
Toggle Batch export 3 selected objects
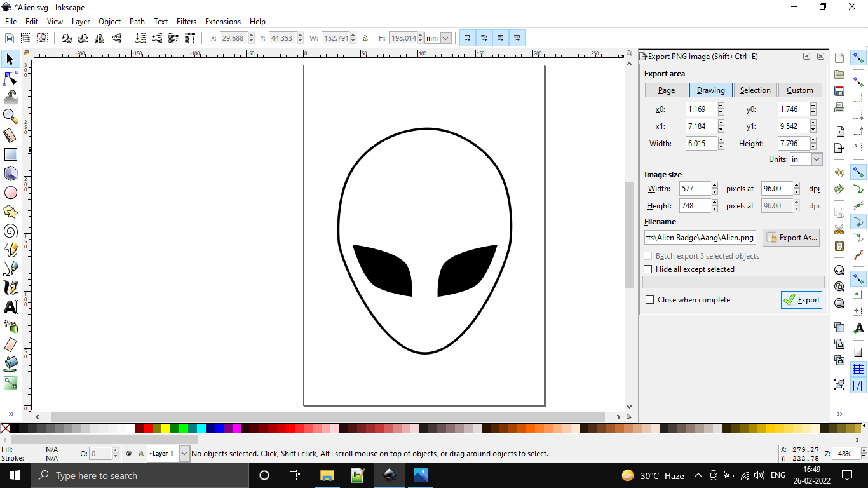648,255
